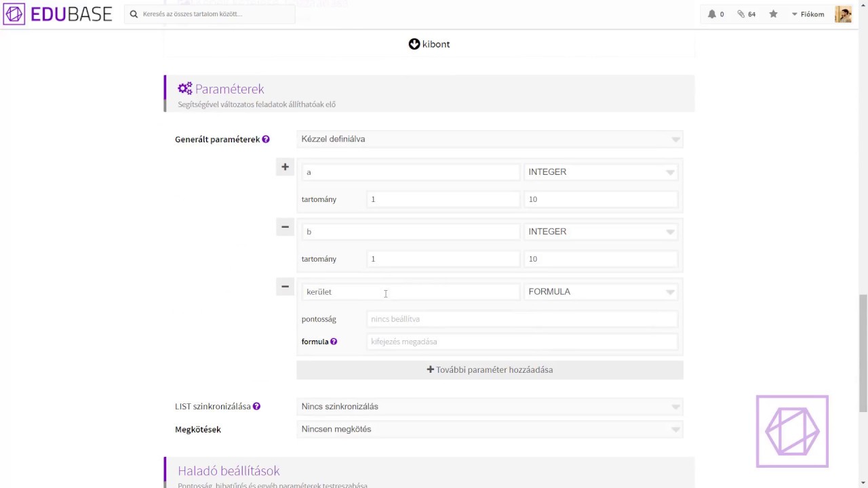This screenshot has width=868, height=488.
Task: Edit the kerület parameter name field
Action: tap(411, 291)
